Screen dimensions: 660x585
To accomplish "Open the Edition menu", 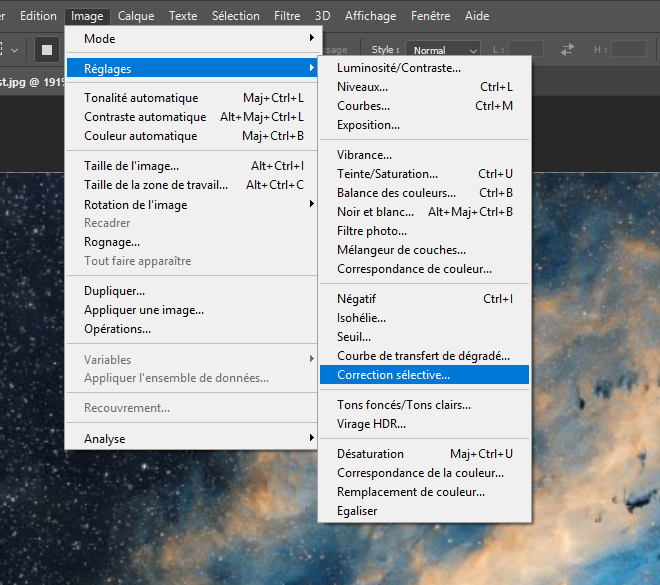I will [38, 16].
